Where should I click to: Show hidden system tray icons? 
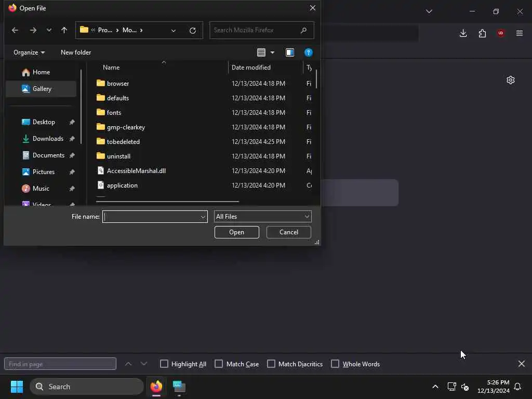coord(435,387)
